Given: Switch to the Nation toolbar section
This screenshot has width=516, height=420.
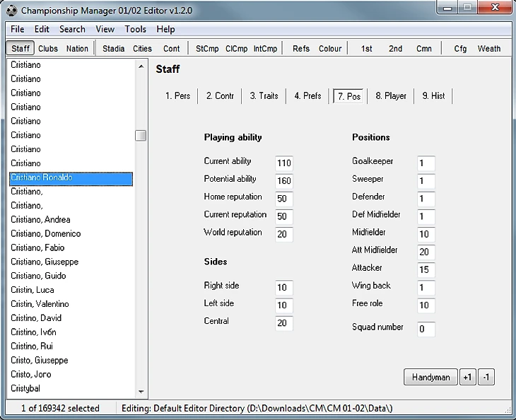Looking at the screenshot, I should (x=77, y=49).
